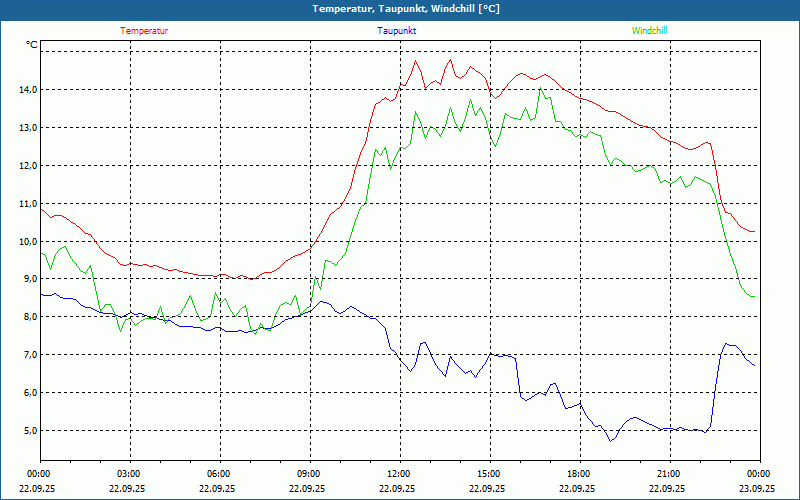This screenshot has width=800, height=500.
Task: Click the 15:00 time axis label
Action: click(489, 474)
